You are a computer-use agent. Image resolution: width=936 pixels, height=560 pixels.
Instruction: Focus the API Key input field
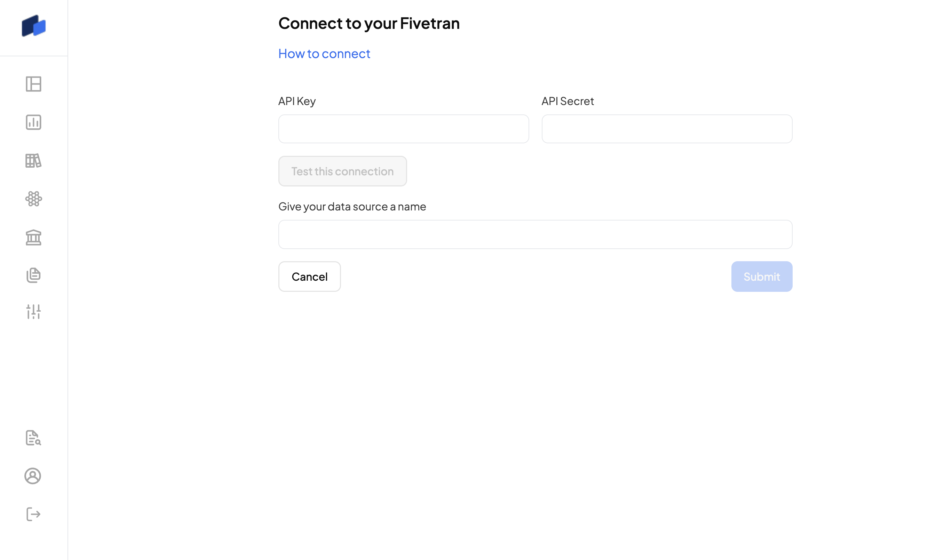click(x=404, y=129)
